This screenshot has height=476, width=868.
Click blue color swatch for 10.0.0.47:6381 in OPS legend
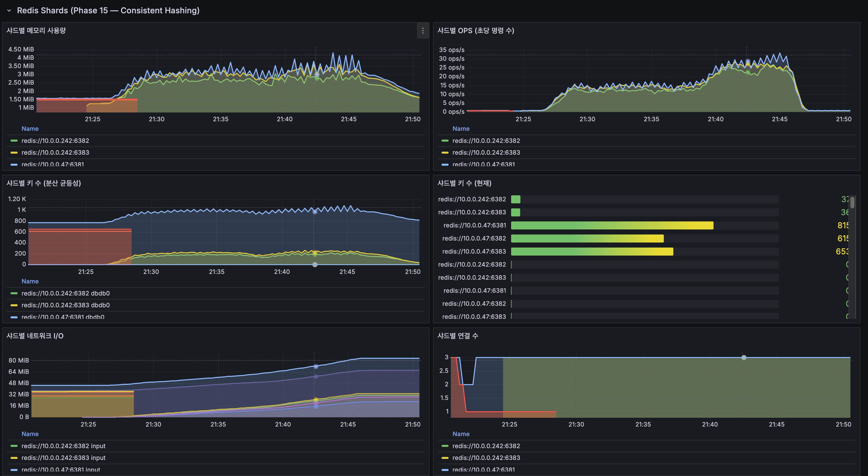pos(445,164)
